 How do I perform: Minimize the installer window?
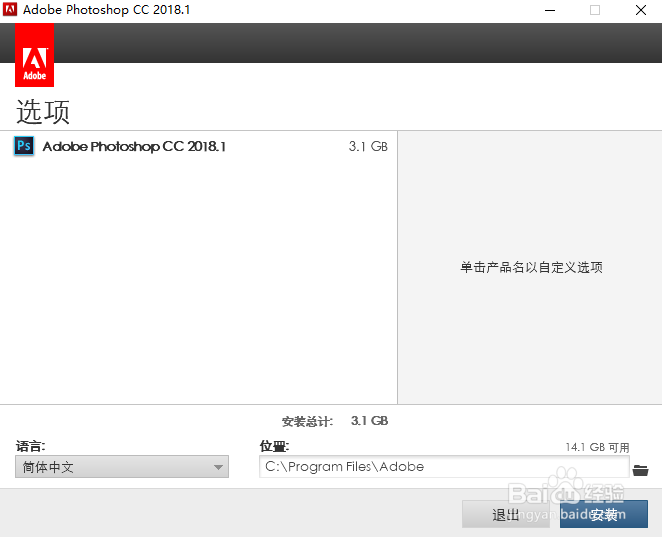550,10
